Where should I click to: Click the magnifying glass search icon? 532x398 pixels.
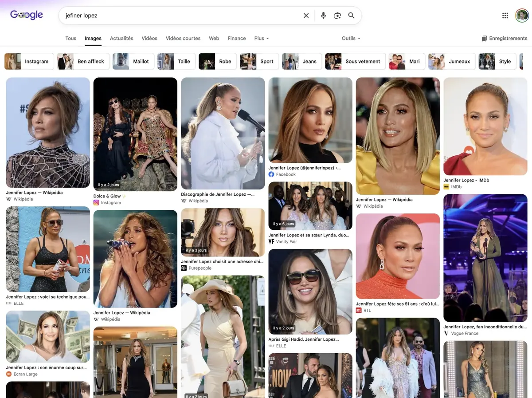[x=351, y=16]
